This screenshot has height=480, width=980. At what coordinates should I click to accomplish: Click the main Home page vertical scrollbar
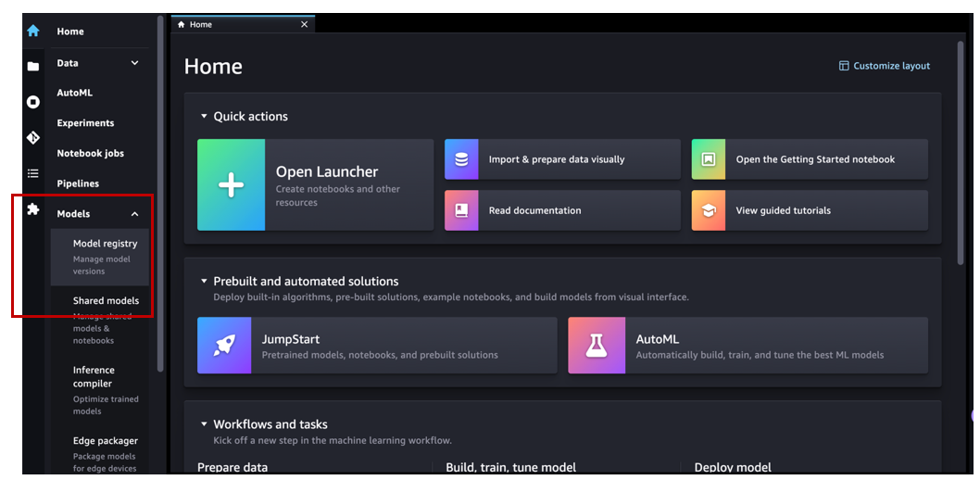pyautogui.click(x=961, y=153)
